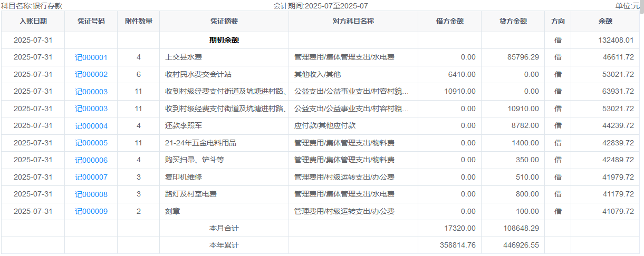Select the 上交县水费 summary cell
Image resolution: width=644 pixels, height=256 pixels.
click(184, 57)
